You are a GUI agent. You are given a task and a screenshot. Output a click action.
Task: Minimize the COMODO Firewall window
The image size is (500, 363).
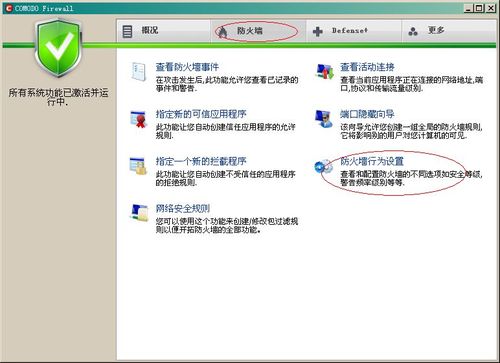pos(469,8)
